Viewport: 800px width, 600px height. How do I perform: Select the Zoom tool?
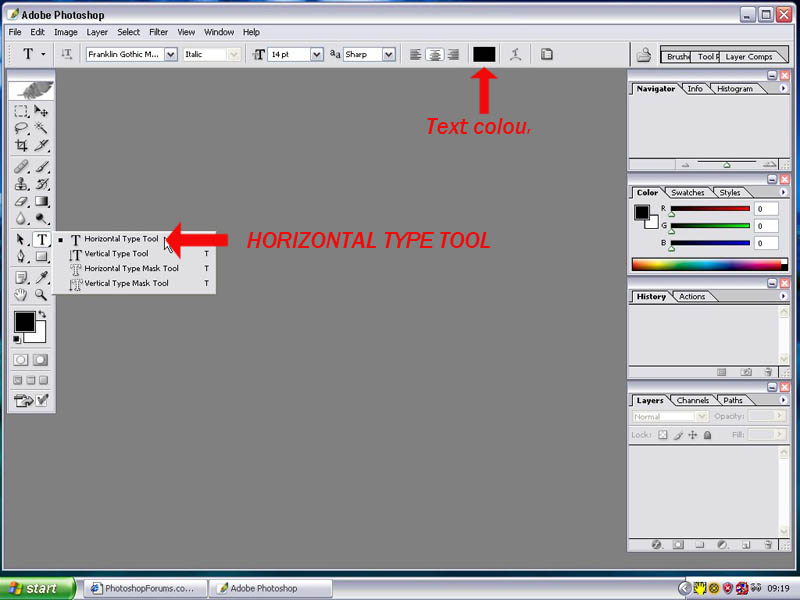[42, 293]
